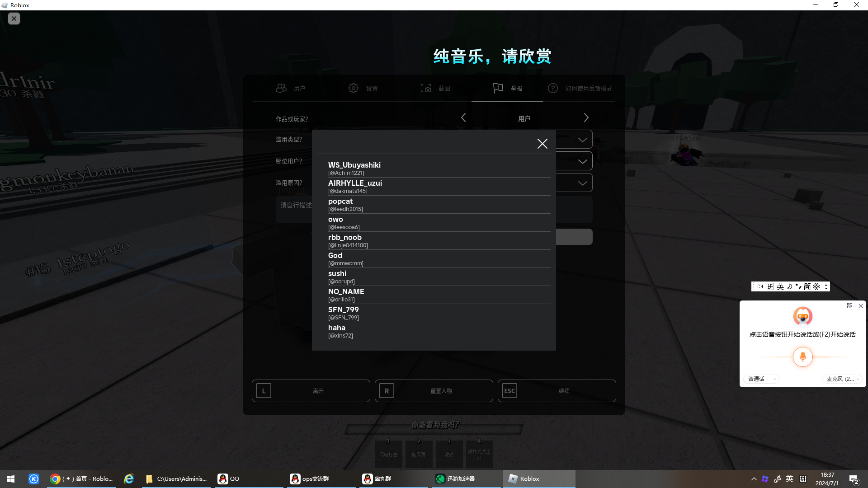This screenshot has height=488, width=868.
Task: Close the voice input panel
Action: 861,306
